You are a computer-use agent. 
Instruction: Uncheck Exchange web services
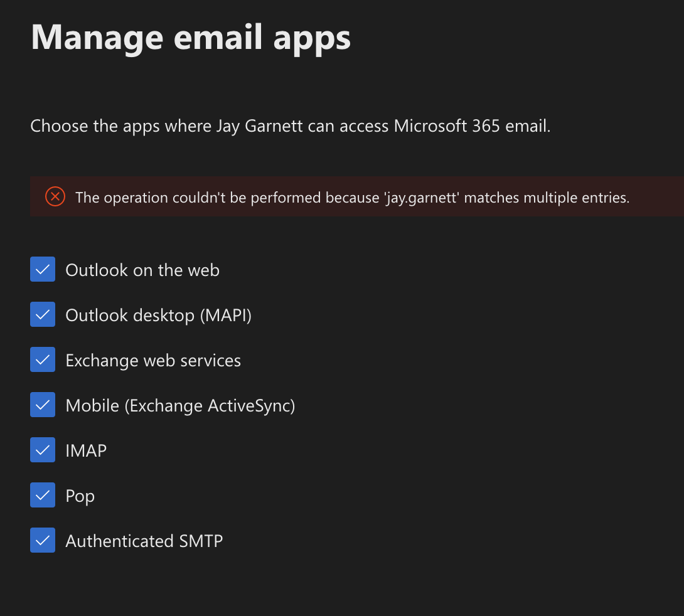[x=42, y=359]
